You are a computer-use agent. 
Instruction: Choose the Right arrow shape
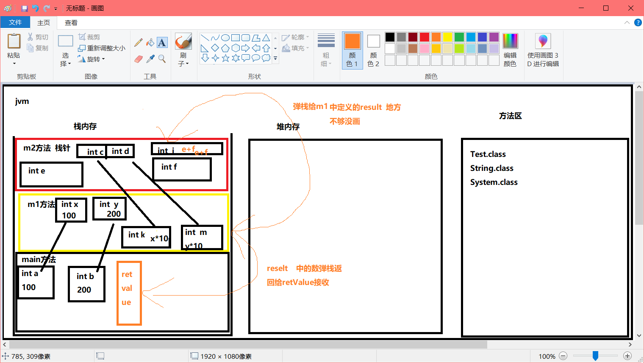[x=246, y=48]
